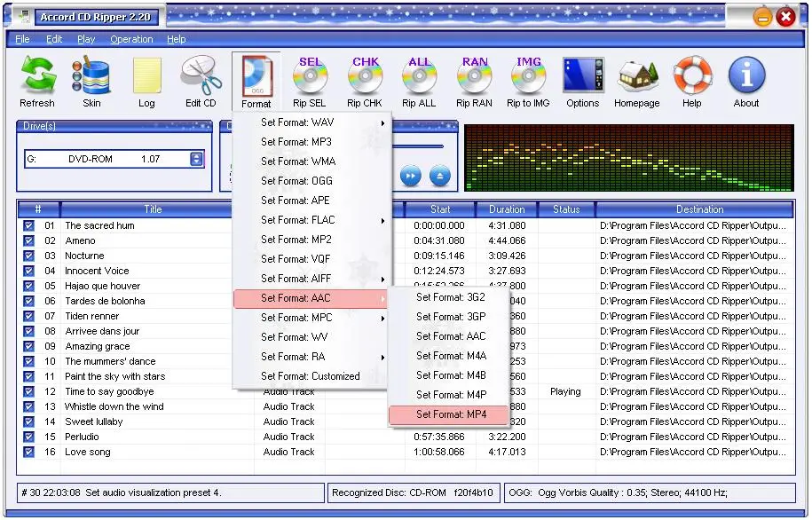Toggle checkbox for 04 Innocent Voice

click(28, 271)
